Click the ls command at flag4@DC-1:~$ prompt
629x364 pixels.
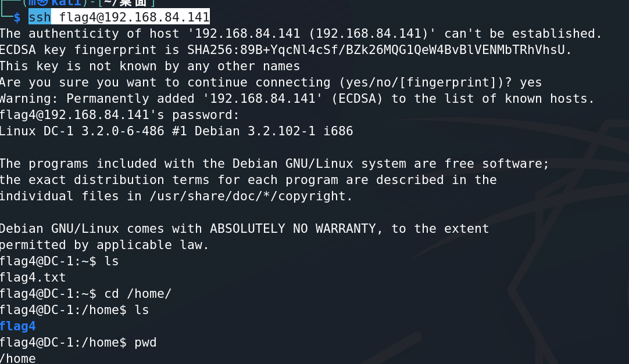112,261
